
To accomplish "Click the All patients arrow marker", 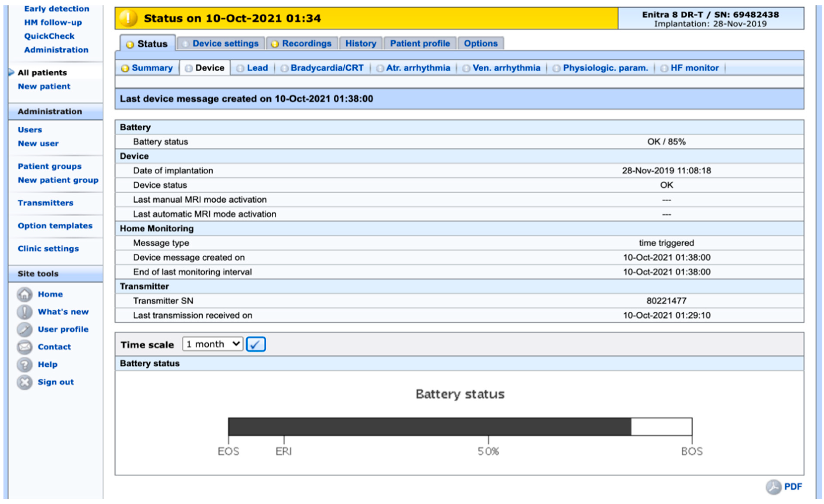I will tap(11, 72).
